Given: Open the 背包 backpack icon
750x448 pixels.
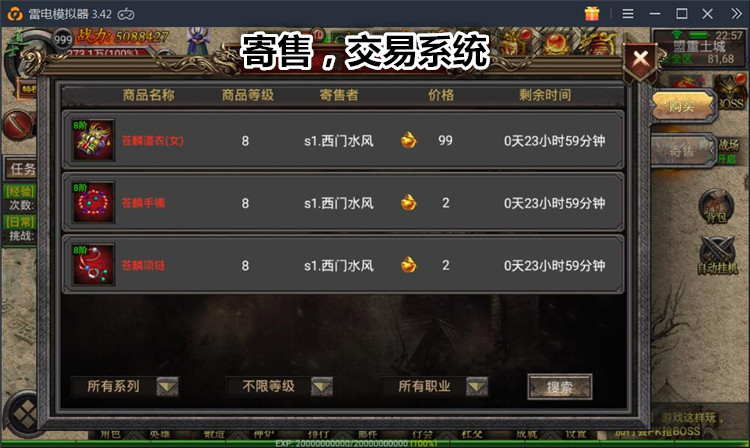Looking at the screenshot, I should (716, 207).
